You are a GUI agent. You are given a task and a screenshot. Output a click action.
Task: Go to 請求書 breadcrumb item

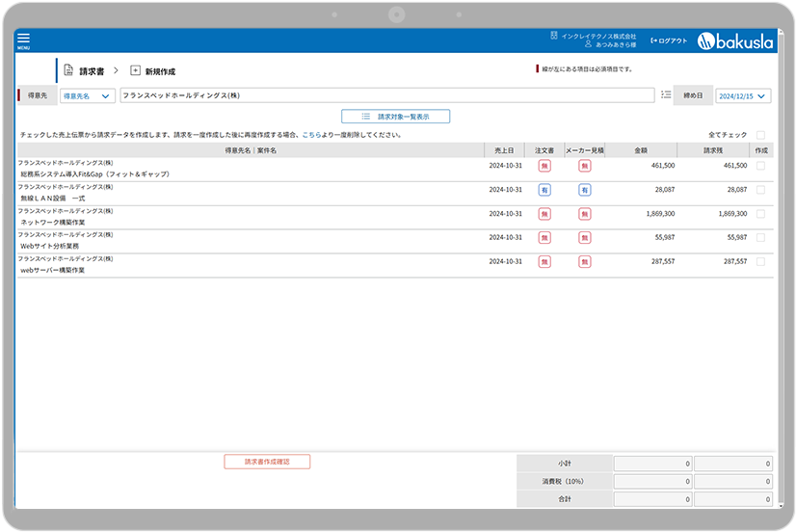92,71
